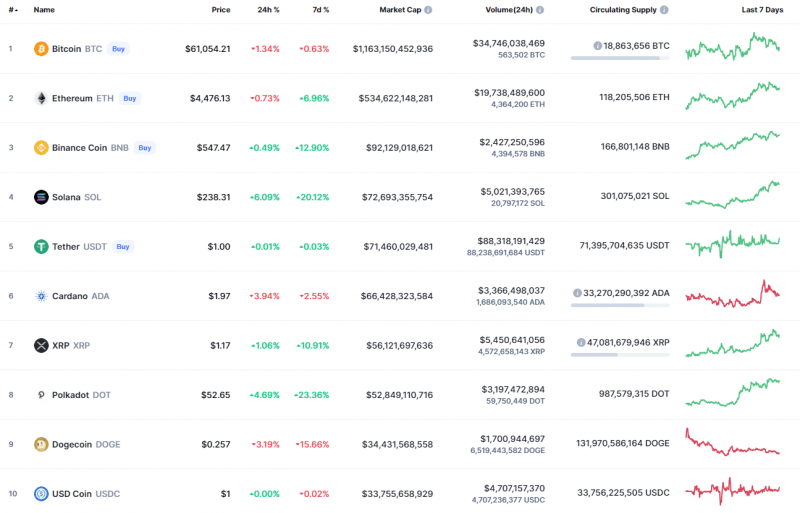Sort by the Price column header
800x513 pixels.
(x=220, y=9)
